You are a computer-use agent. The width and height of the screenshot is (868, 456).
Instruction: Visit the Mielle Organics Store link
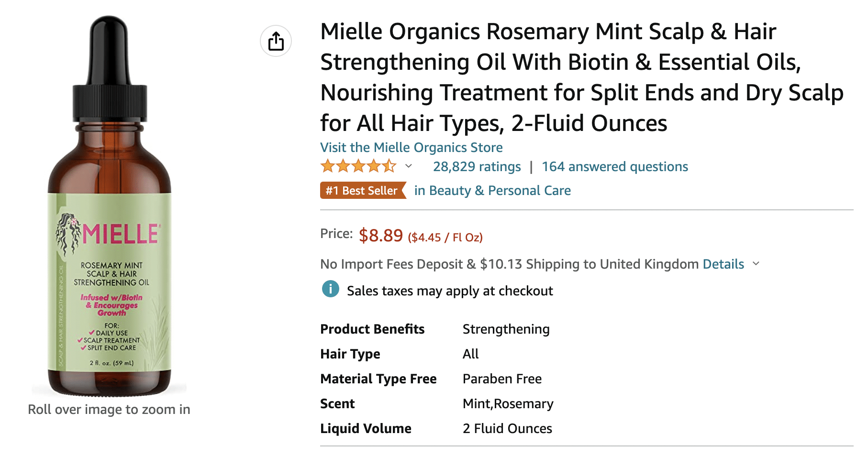click(x=412, y=147)
